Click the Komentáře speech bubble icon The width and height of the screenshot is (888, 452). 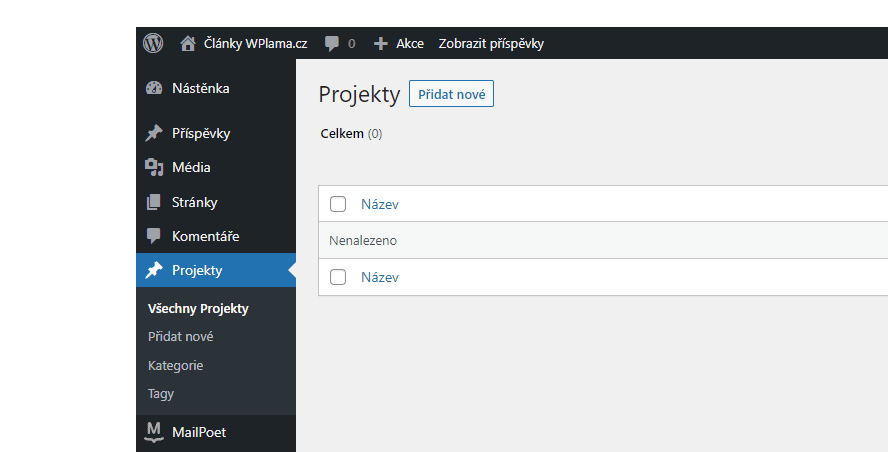pos(153,236)
